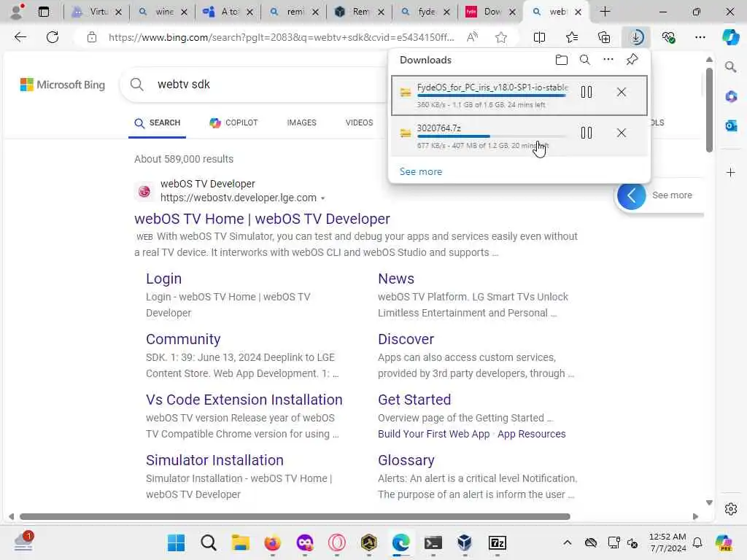Open the Get Started sublink

pos(414,400)
